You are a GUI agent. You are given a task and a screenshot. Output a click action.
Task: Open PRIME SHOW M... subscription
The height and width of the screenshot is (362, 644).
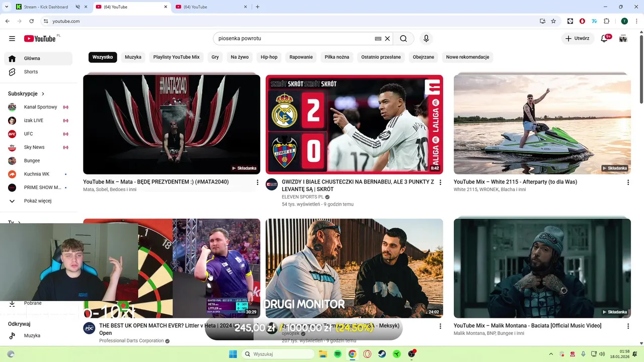pyautogui.click(x=38, y=188)
